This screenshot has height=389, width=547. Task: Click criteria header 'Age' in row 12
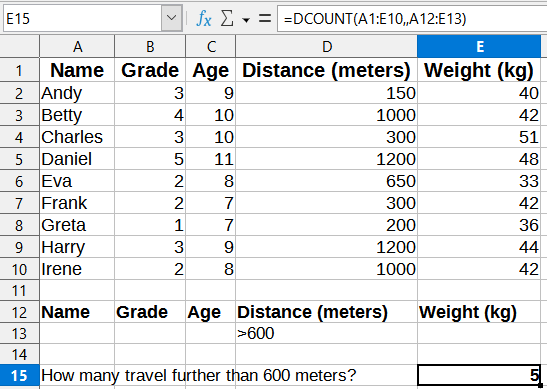(x=211, y=312)
